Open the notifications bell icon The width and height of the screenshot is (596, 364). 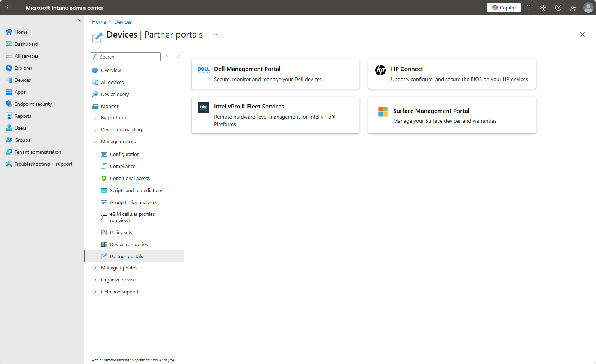(x=528, y=8)
